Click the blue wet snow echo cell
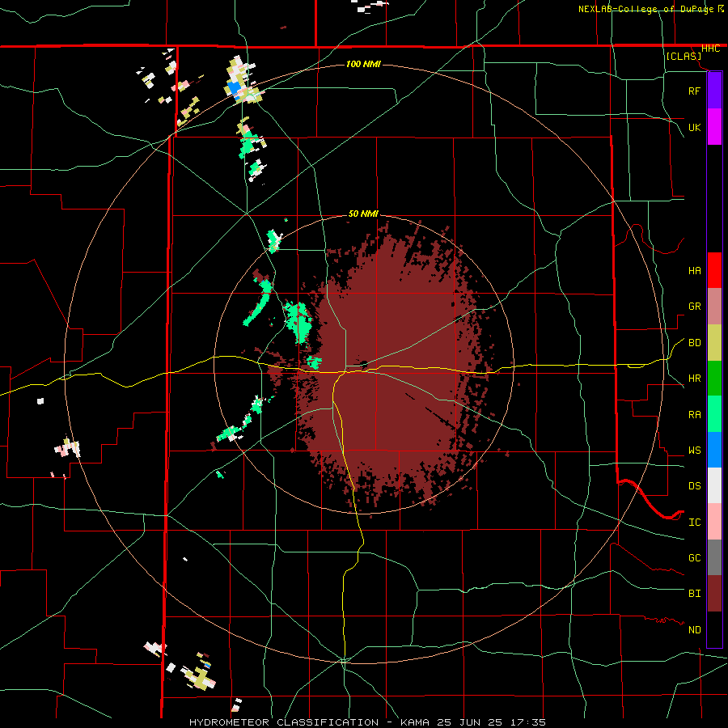Image resolution: width=728 pixels, height=728 pixels. pos(235,87)
